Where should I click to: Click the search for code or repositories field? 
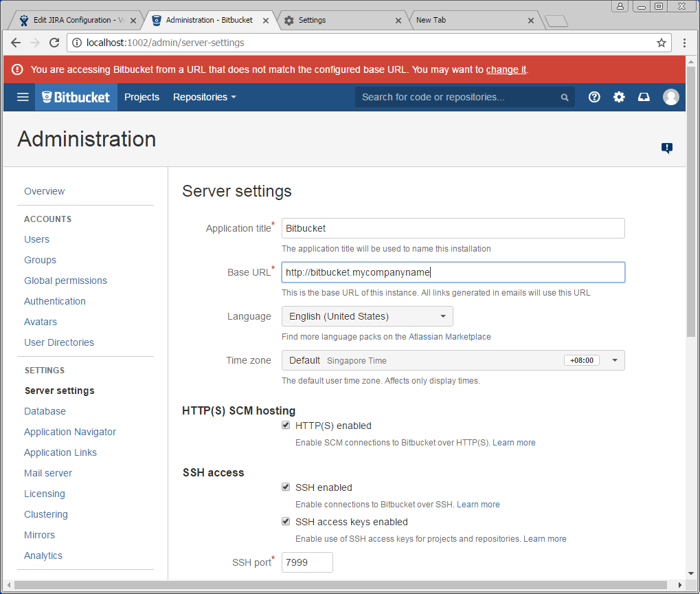tap(465, 97)
